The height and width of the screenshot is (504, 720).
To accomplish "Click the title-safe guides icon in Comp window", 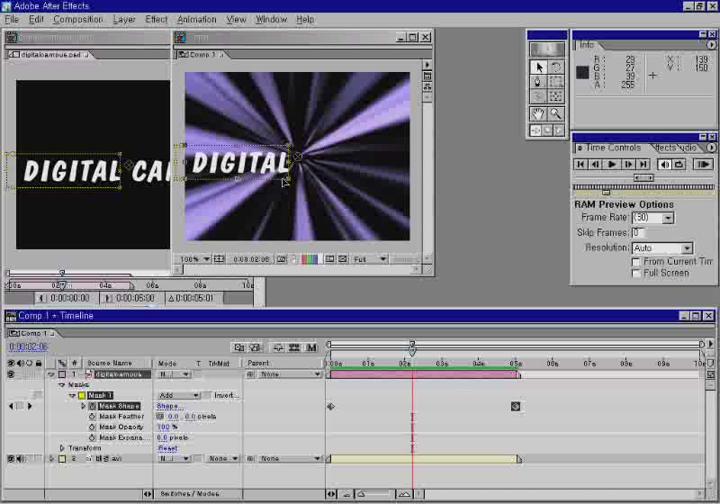I will [x=219, y=259].
